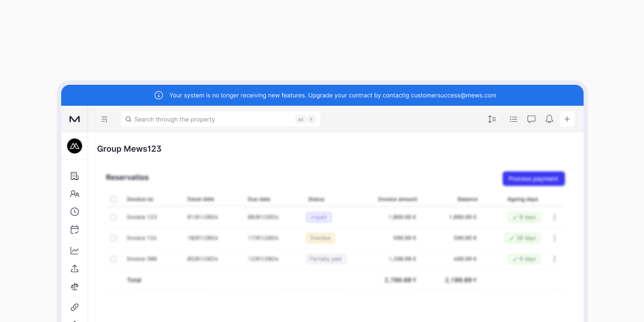
Task: Open the accounting scales icon in sidebar
Action: pos(74,286)
